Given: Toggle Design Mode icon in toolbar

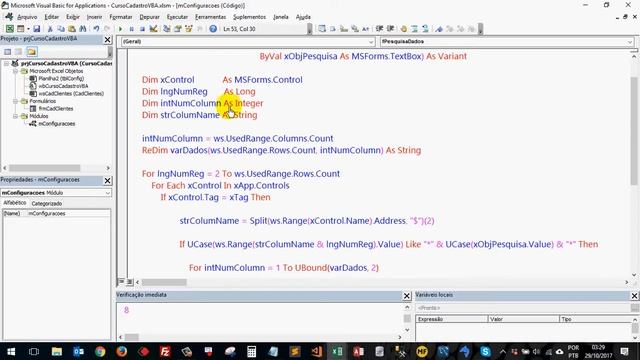Looking at the screenshot, I should point(153,29).
